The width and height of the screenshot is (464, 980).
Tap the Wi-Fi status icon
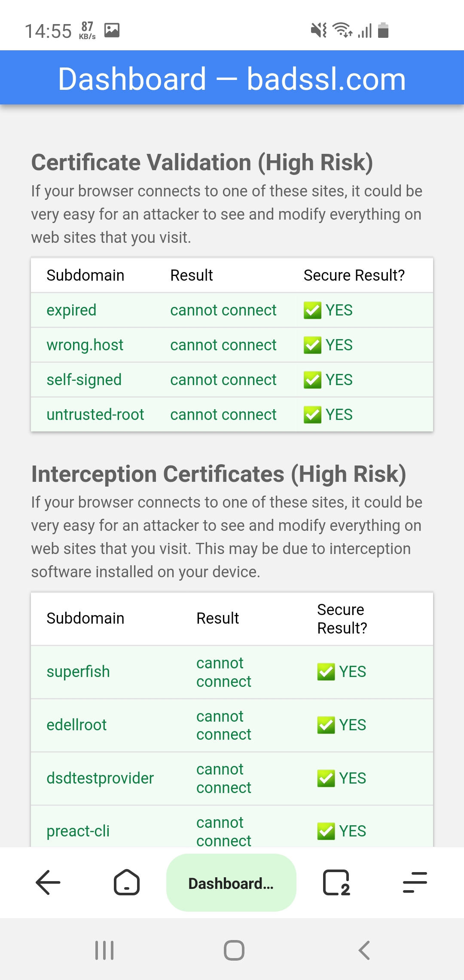click(342, 30)
